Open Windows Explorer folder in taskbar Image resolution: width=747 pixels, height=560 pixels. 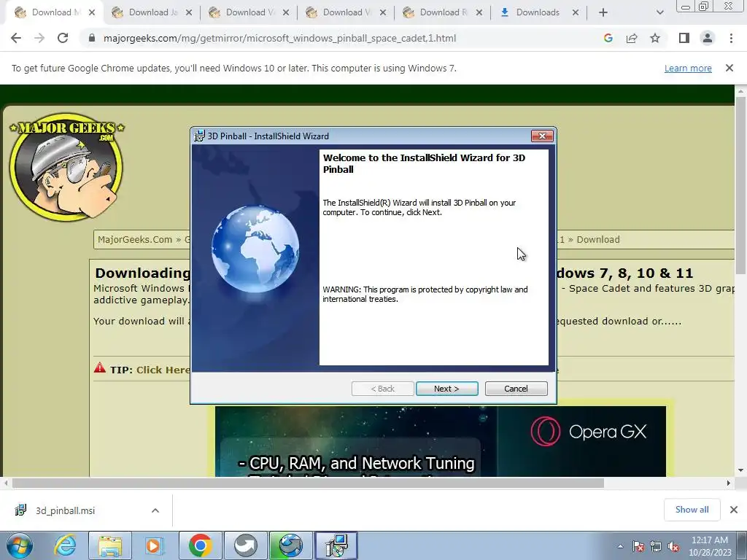tap(110, 545)
